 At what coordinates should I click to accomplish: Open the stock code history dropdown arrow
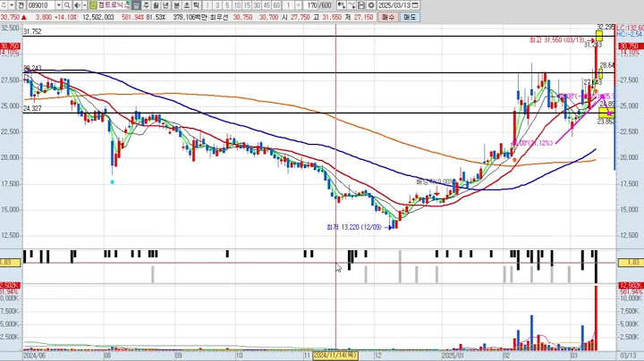tap(58, 5)
